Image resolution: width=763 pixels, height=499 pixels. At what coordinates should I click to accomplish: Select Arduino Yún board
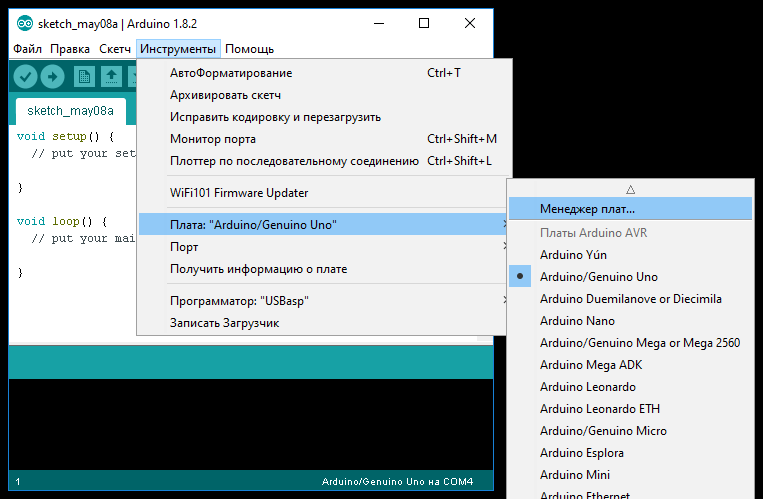tap(630, 255)
